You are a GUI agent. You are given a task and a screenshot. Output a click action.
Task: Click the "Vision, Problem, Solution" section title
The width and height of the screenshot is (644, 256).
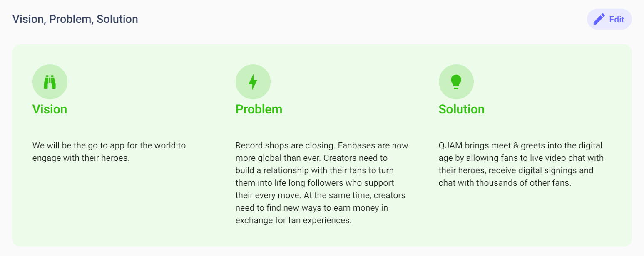pyautogui.click(x=75, y=19)
